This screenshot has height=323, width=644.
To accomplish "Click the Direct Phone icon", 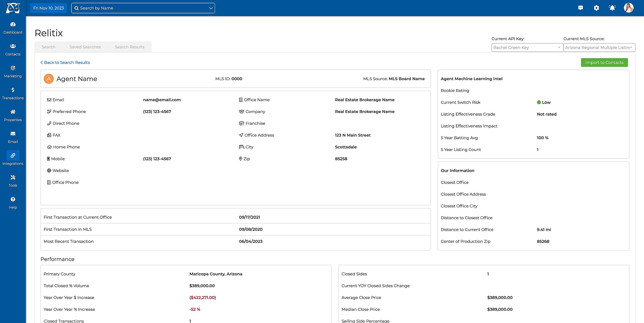I will 49,123.
